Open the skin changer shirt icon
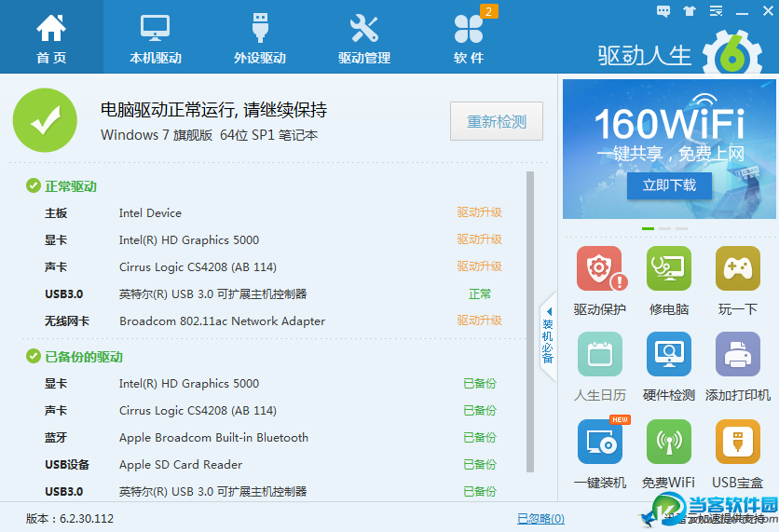The image size is (779, 532). click(690, 11)
